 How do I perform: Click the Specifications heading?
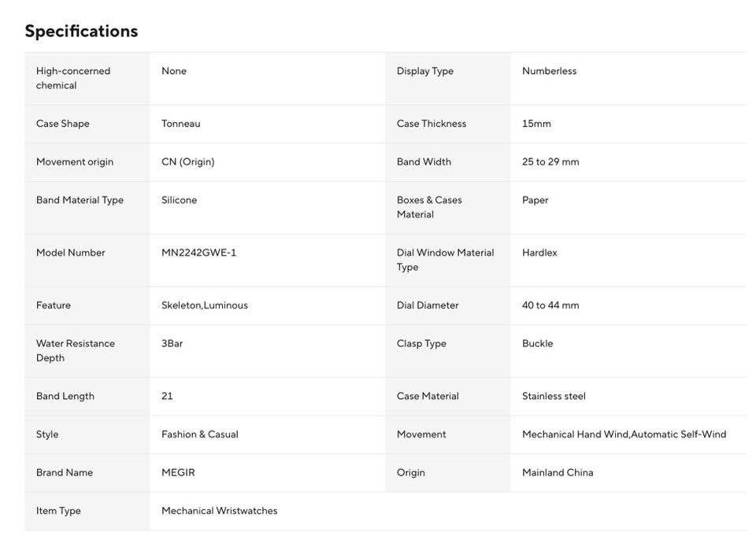(x=81, y=31)
